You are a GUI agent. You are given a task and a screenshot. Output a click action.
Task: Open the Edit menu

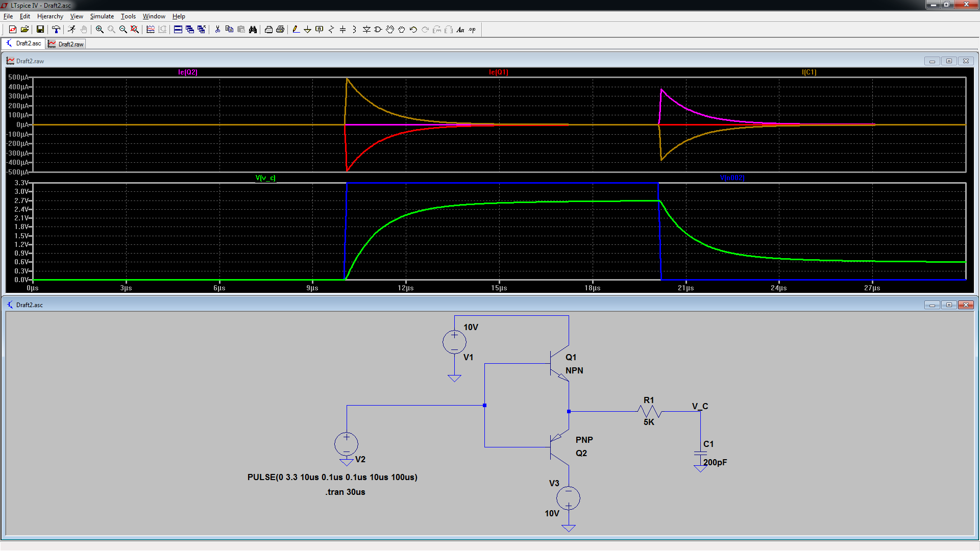tap(24, 16)
